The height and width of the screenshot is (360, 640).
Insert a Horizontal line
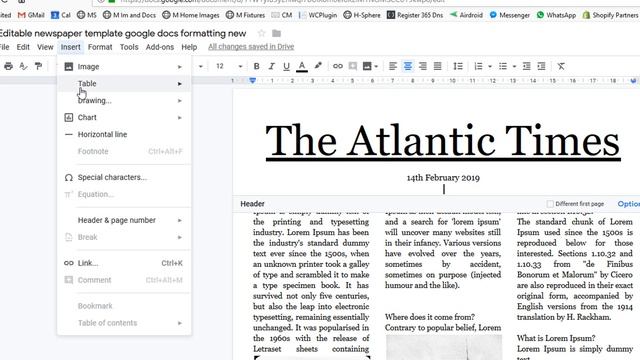(124, 134)
